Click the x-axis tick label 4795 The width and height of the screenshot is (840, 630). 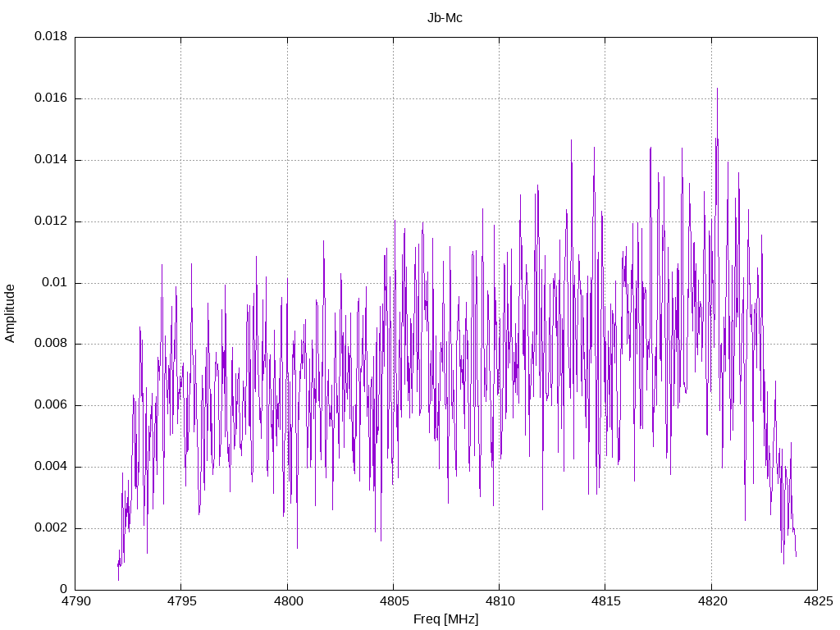pyautogui.click(x=181, y=601)
